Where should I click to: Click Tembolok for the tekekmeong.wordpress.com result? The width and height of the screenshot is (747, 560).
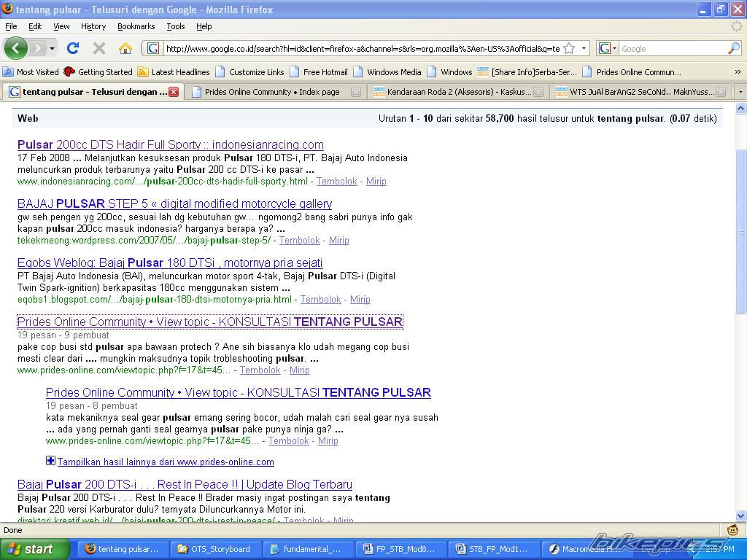[x=300, y=240]
